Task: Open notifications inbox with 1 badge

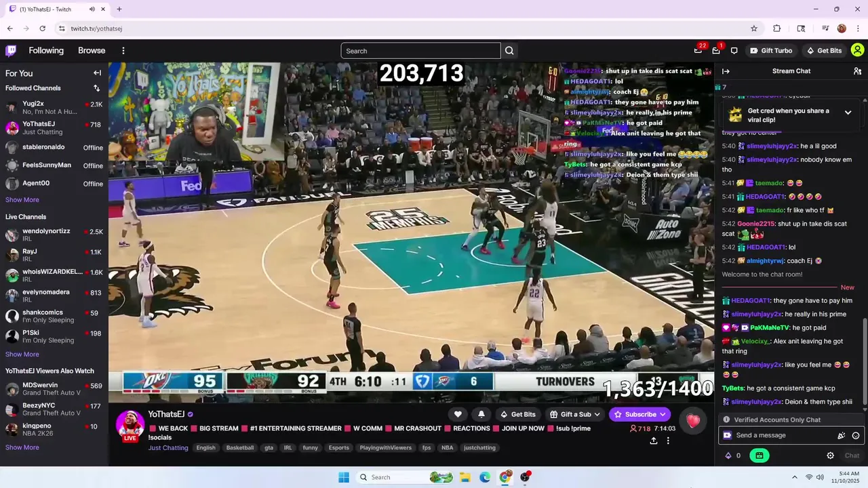Action: (716, 50)
